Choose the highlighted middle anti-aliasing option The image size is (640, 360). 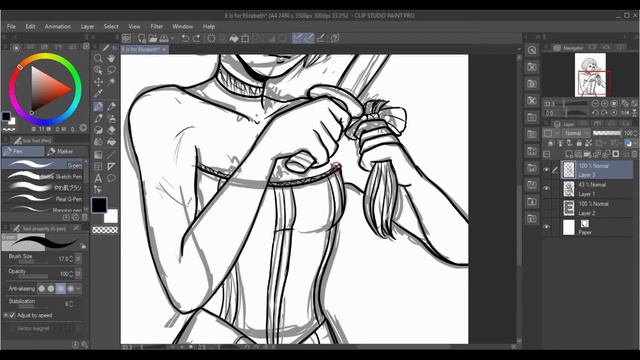pos(61,289)
